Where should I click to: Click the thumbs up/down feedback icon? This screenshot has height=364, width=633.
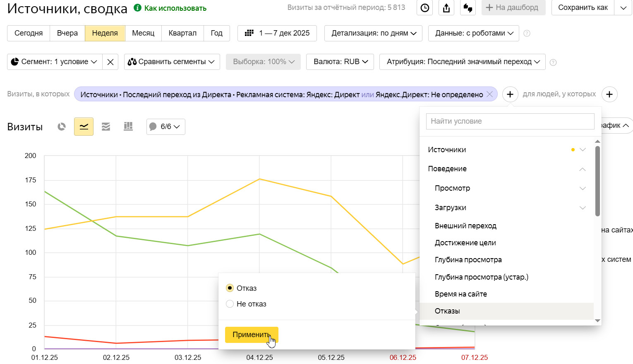(468, 8)
